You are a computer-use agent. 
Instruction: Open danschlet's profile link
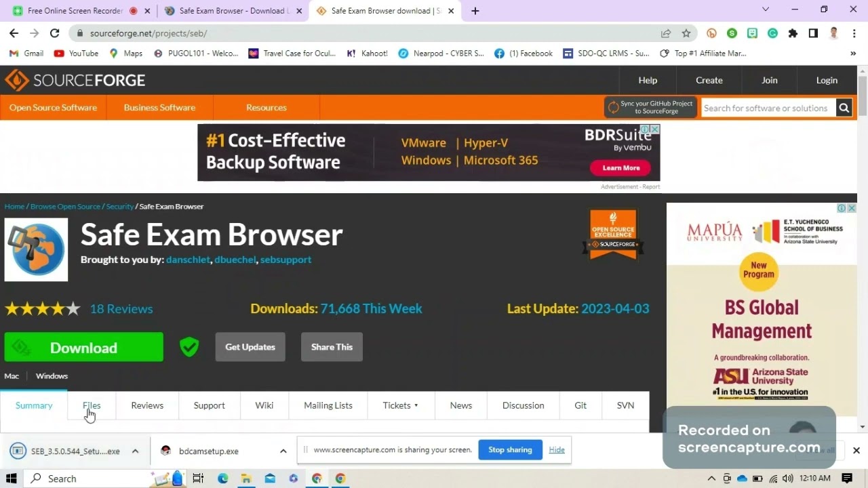pyautogui.click(x=188, y=260)
